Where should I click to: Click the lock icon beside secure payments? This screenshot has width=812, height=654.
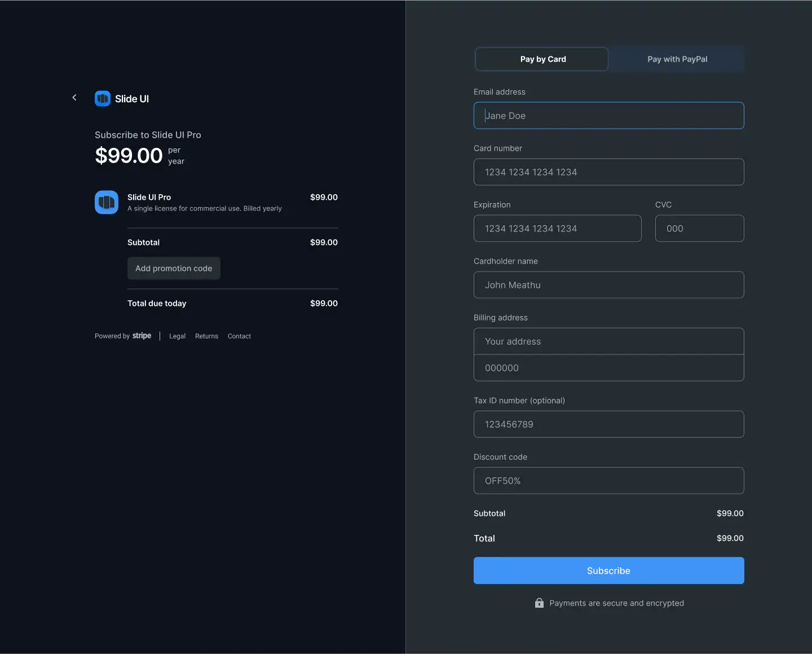tap(539, 603)
